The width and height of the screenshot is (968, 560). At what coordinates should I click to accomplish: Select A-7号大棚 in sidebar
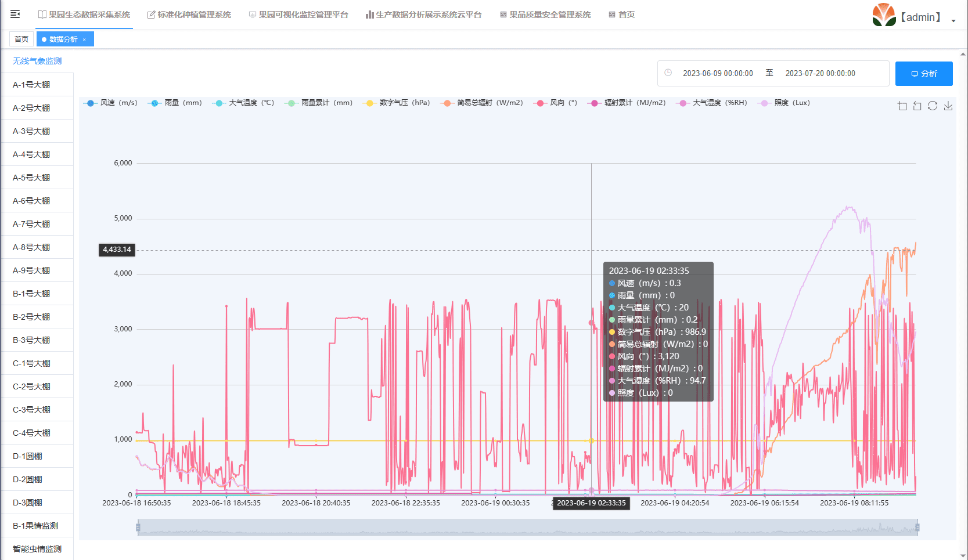(x=37, y=224)
